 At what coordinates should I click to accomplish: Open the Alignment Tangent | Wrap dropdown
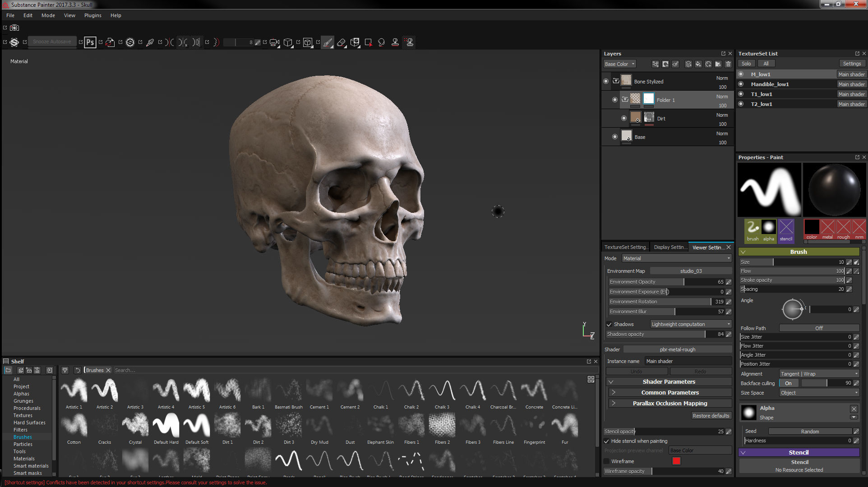pyautogui.click(x=819, y=374)
